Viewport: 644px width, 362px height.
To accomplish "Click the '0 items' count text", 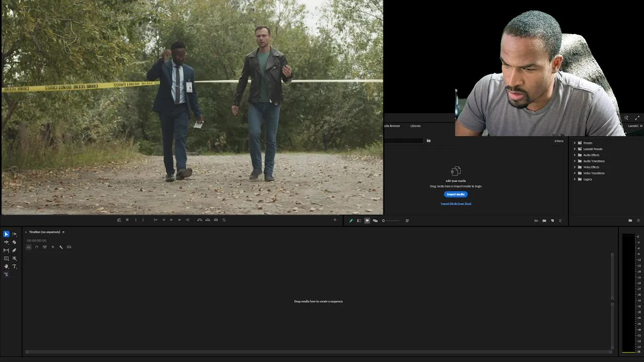I will pyautogui.click(x=559, y=141).
